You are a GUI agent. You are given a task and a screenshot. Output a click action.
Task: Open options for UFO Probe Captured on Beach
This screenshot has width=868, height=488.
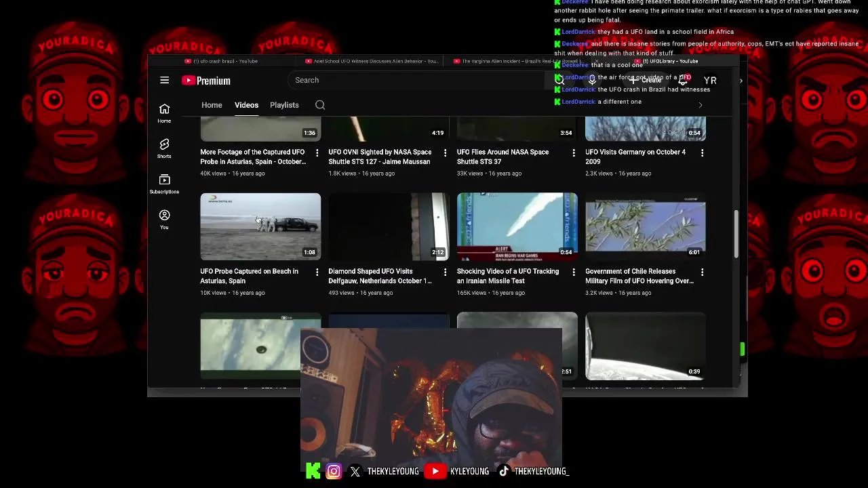(317, 272)
